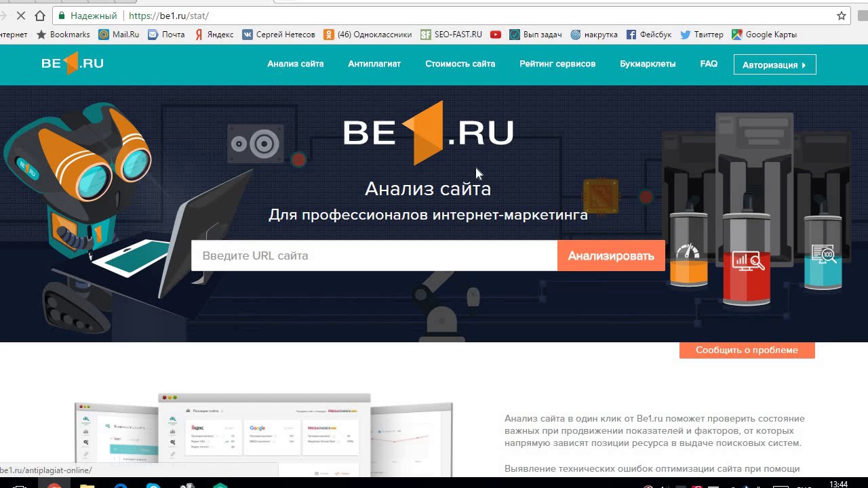868x488 pixels.
Task: Open the (46) Одноклассники bookmark
Action: tap(368, 35)
